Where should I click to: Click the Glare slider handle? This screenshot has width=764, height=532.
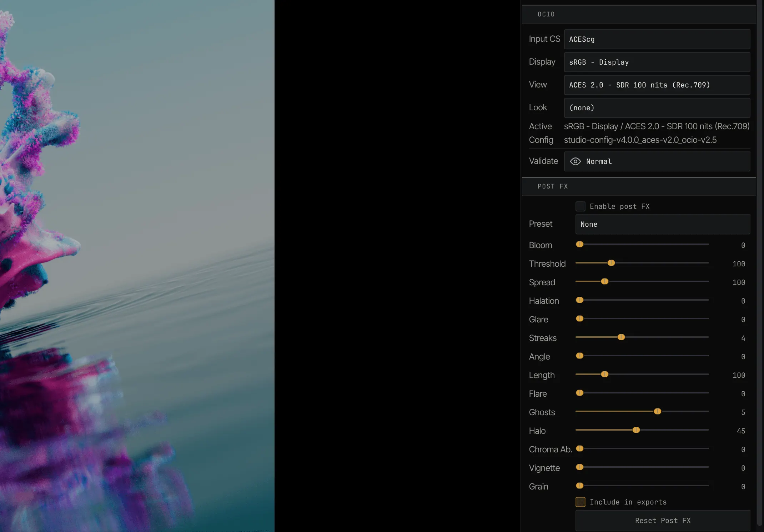click(580, 318)
